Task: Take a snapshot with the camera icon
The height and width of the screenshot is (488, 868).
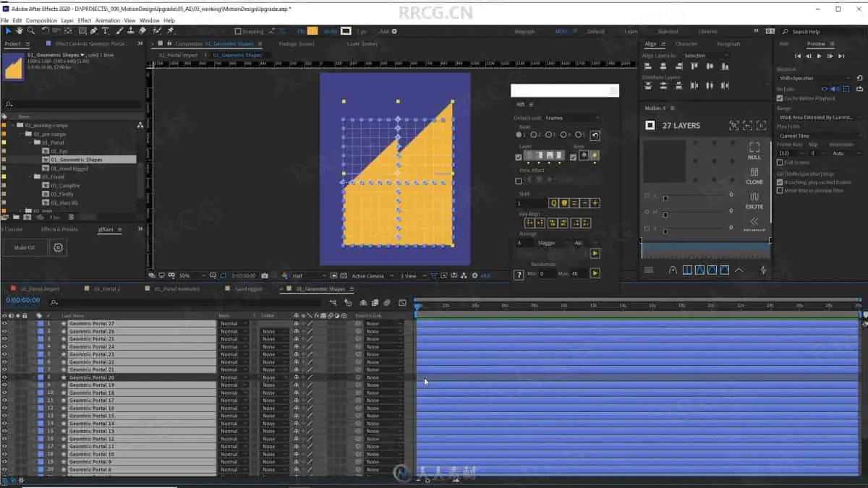Action: pyautogui.click(x=265, y=275)
